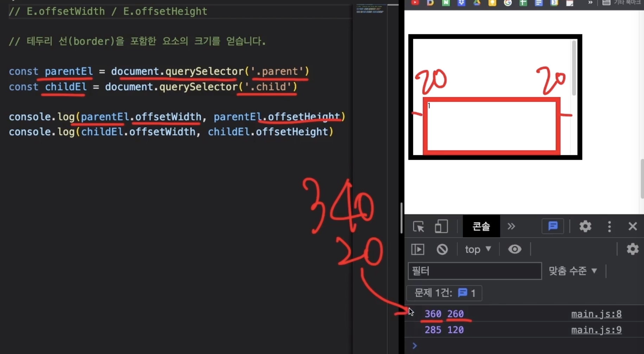
Task: Open the Google Sheets bookmark
Action: pyautogui.click(x=523, y=3)
